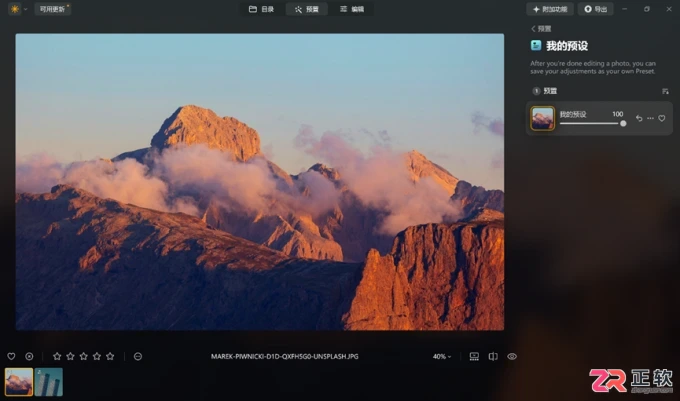Select the buildings photo filmstrip thumbnail
Image resolution: width=680 pixels, height=401 pixels.
(49, 382)
